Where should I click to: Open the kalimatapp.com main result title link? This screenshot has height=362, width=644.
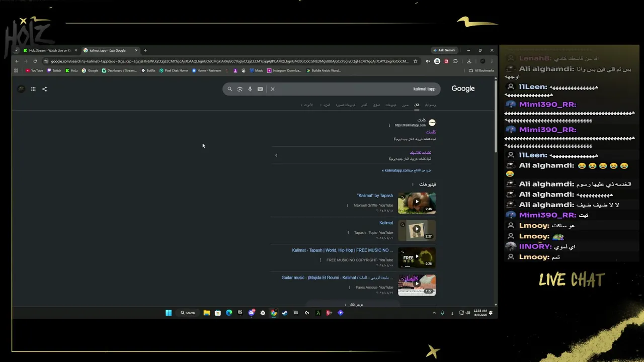431,132
